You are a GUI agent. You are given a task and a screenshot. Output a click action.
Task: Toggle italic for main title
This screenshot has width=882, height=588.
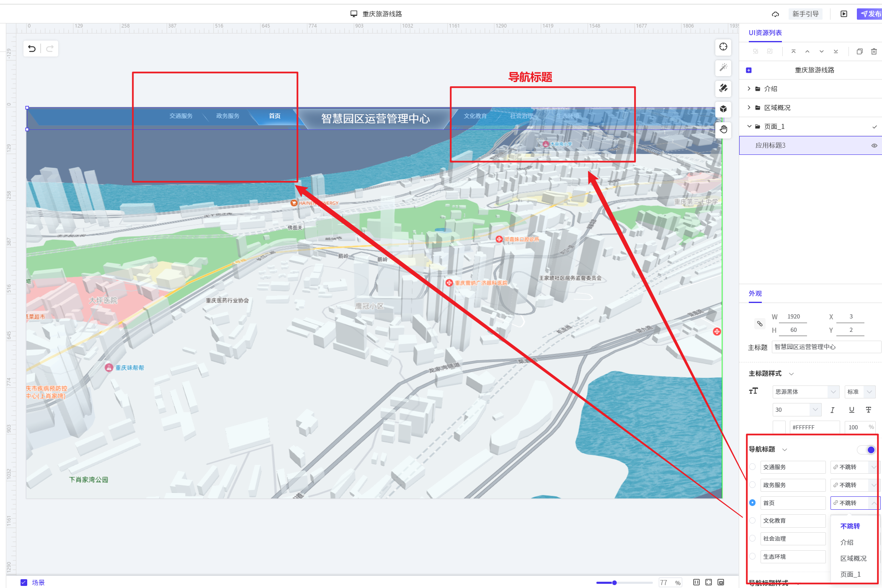[x=832, y=410]
